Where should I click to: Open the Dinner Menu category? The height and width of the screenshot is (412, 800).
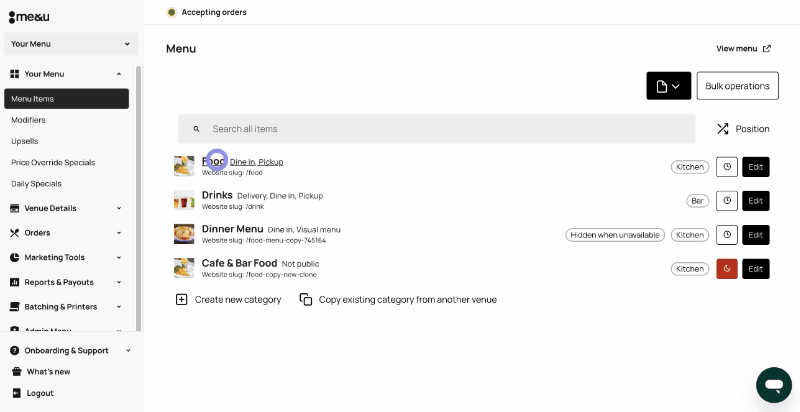coord(233,229)
